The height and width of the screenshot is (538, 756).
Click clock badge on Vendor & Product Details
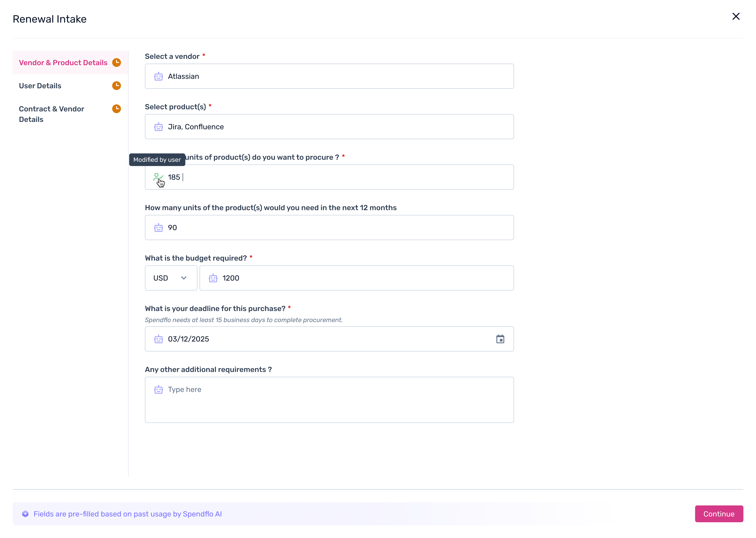[117, 62]
